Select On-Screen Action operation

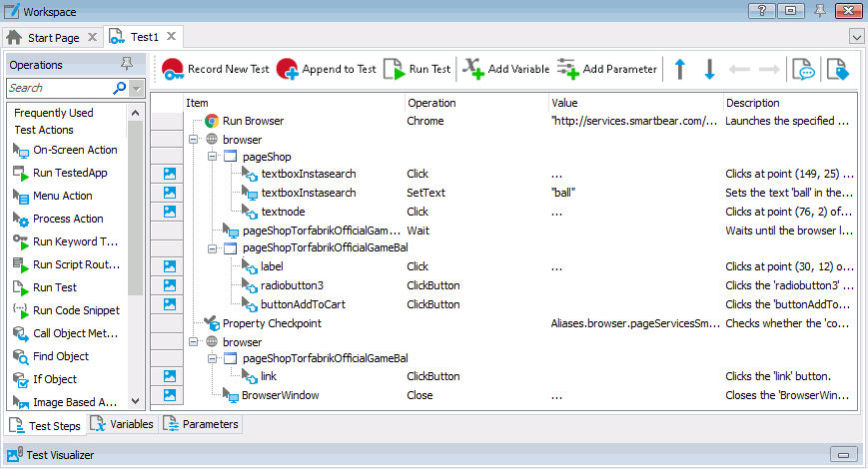click(65, 150)
